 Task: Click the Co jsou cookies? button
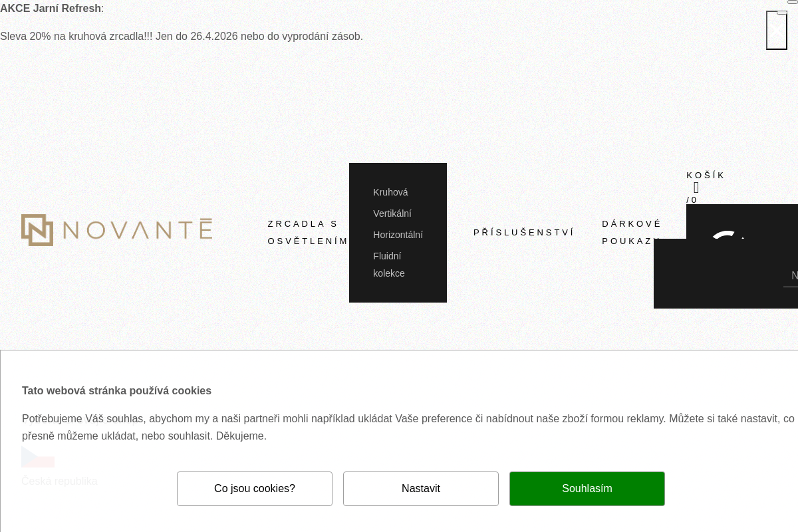coord(255,489)
